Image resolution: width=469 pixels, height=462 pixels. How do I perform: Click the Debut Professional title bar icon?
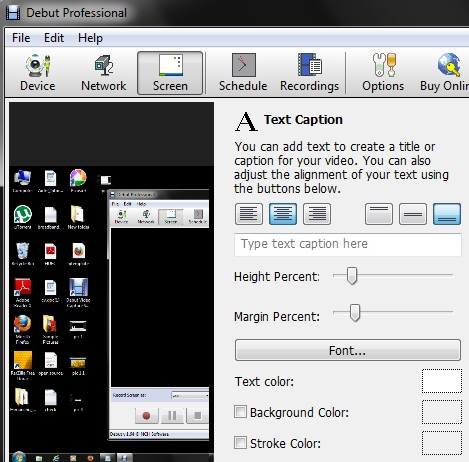pos(13,13)
